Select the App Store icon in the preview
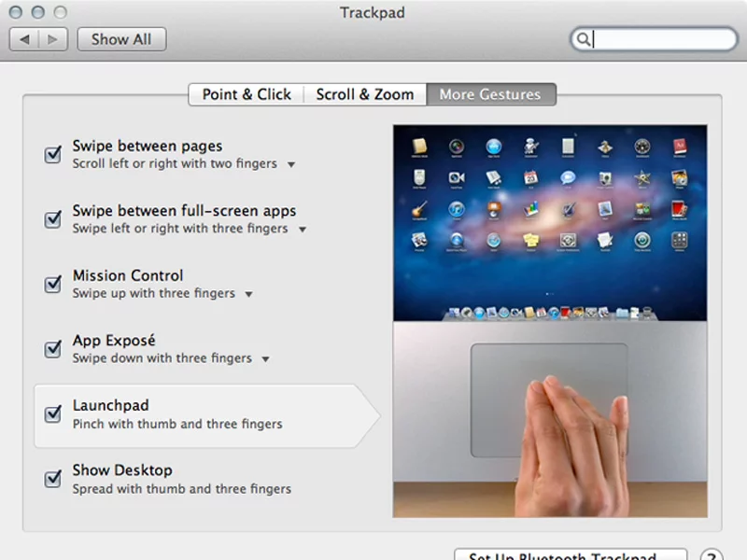 493,146
